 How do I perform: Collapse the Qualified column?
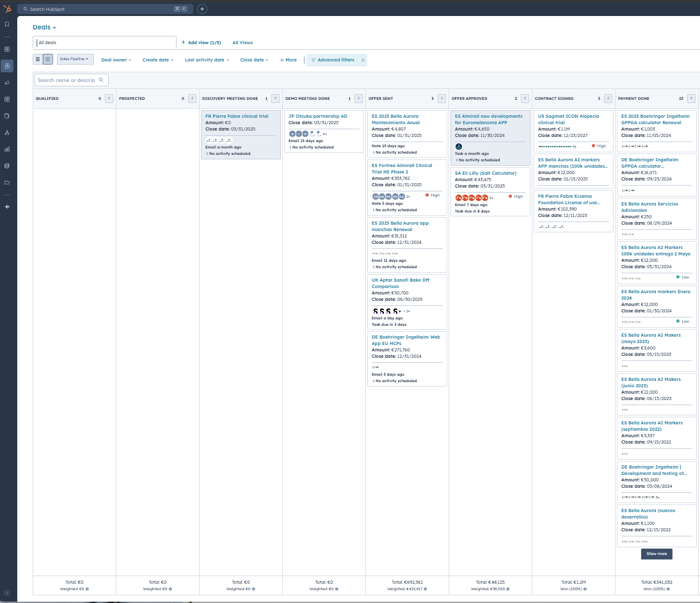tap(109, 99)
